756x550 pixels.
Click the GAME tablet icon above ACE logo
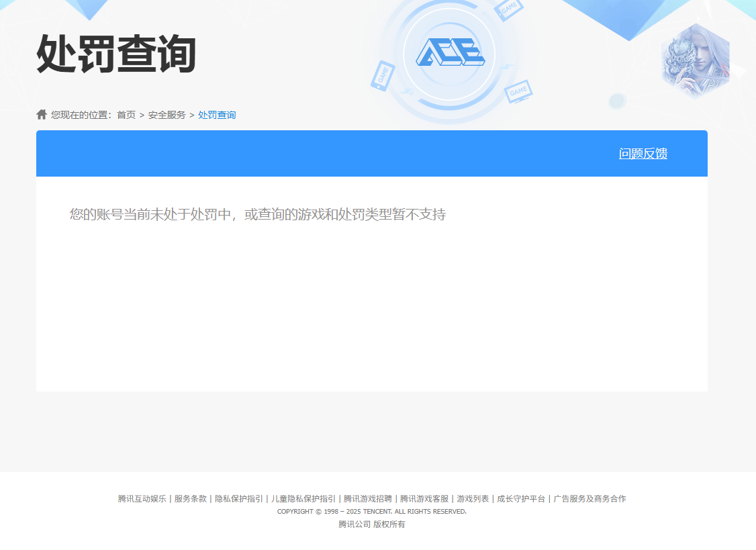pos(509,9)
